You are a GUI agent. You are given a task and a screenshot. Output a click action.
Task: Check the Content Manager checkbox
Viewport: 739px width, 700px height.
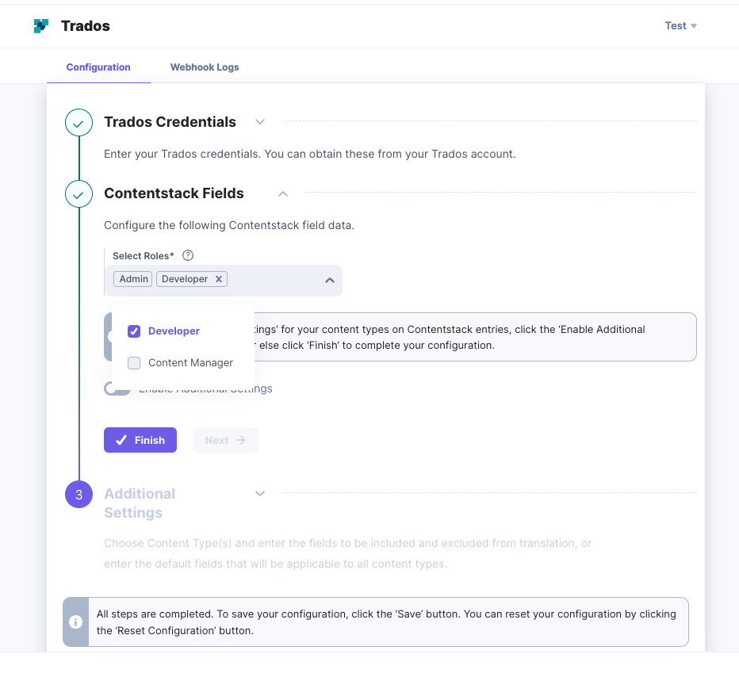134,363
